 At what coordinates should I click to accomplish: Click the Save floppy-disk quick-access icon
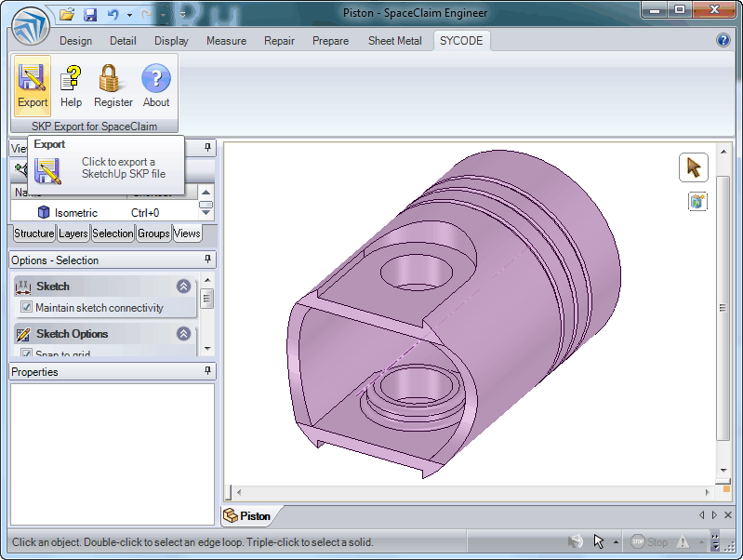click(x=90, y=15)
